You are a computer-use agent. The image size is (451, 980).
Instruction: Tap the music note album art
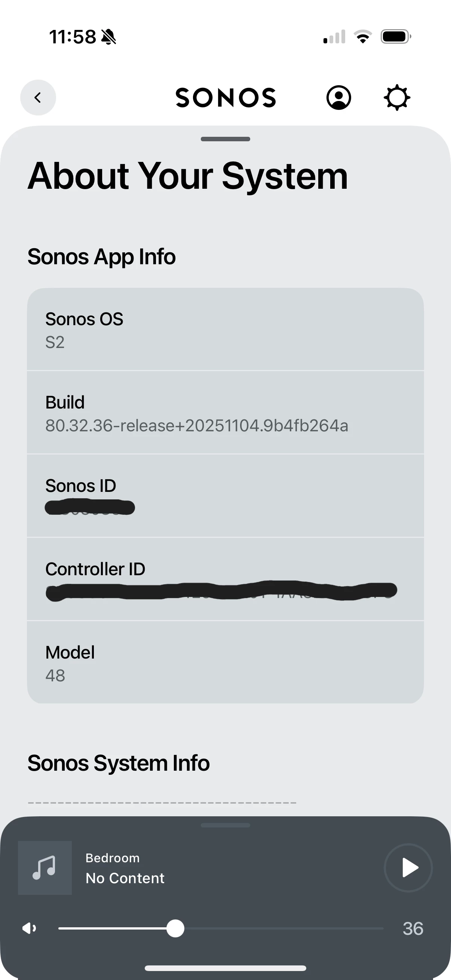click(45, 868)
